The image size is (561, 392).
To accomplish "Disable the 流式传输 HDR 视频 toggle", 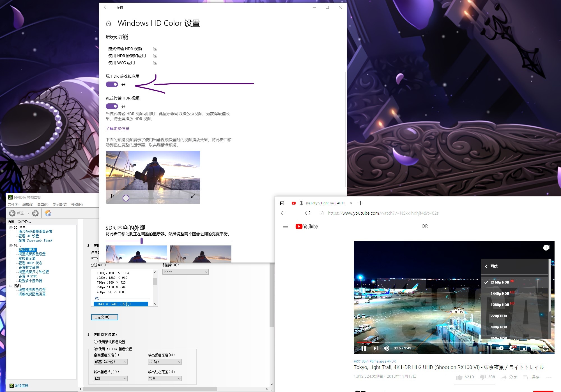I will [x=112, y=106].
